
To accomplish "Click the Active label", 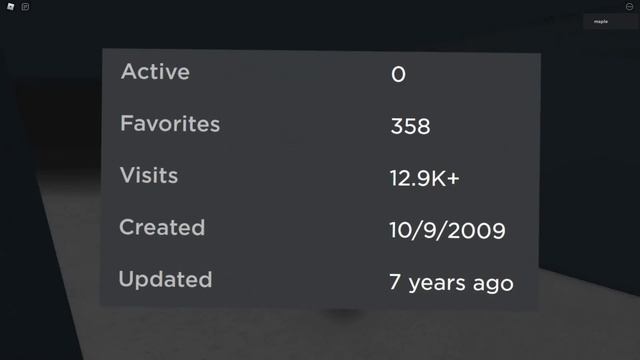I will click(x=155, y=72).
